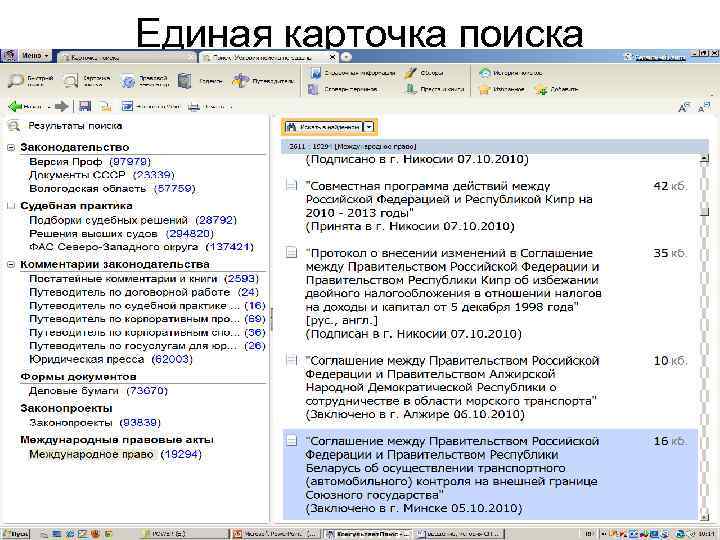Open the Быстрый поиск (quick search) tool
The width and height of the screenshot is (720, 540).
(x=31, y=81)
